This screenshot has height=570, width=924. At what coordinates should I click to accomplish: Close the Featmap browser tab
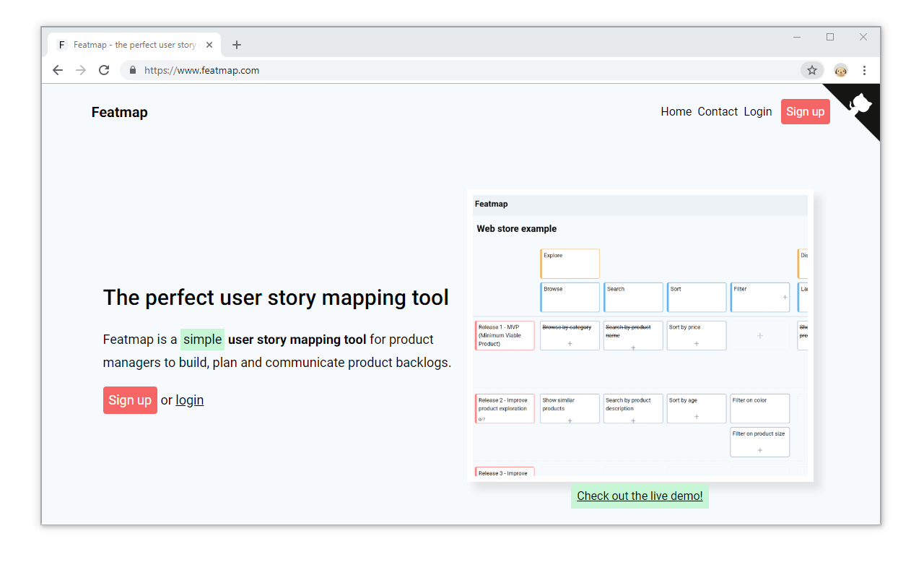(x=209, y=45)
